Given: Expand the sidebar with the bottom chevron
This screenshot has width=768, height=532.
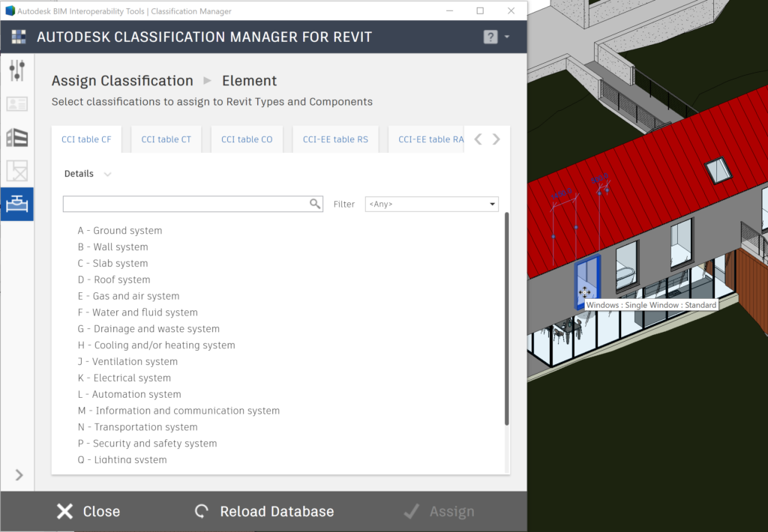Looking at the screenshot, I should point(19,475).
